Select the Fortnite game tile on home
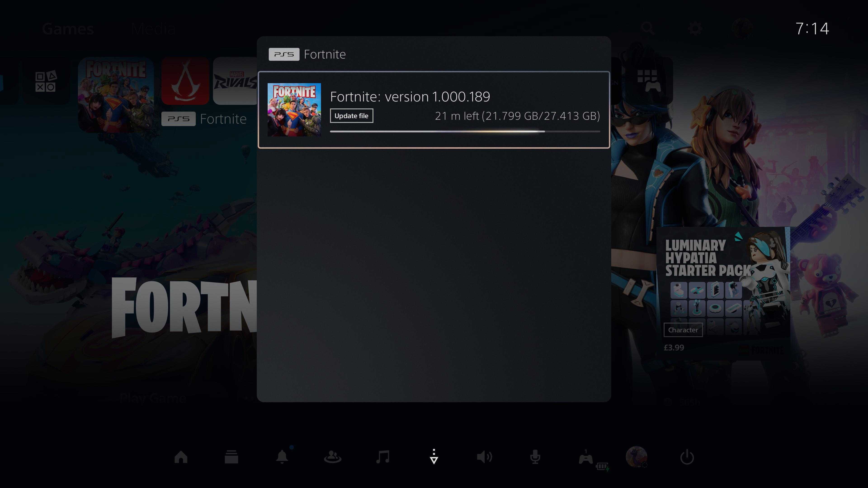 (x=116, y=95)
